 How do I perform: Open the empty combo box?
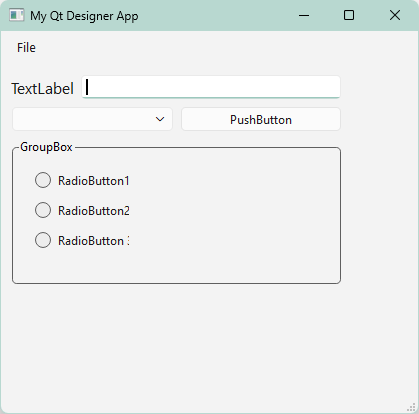(92, 119)
